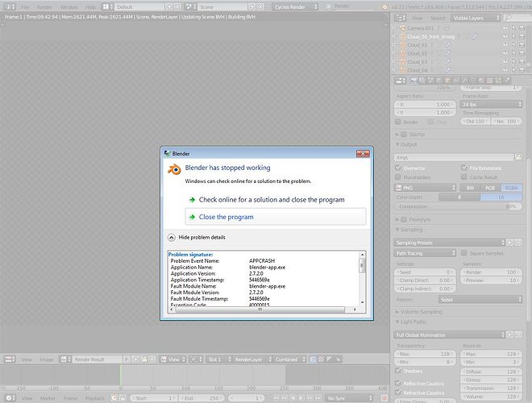Toggle visibility eye for Cloud_00_front_strong
Viewport: 532px width, 403px height.
coord(505,36)
